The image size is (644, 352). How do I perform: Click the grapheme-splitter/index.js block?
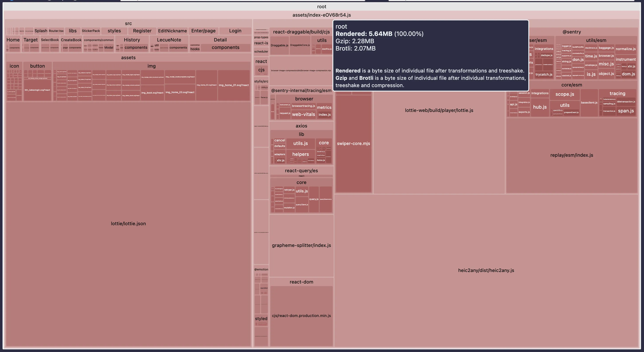click(x=301, y=246)
